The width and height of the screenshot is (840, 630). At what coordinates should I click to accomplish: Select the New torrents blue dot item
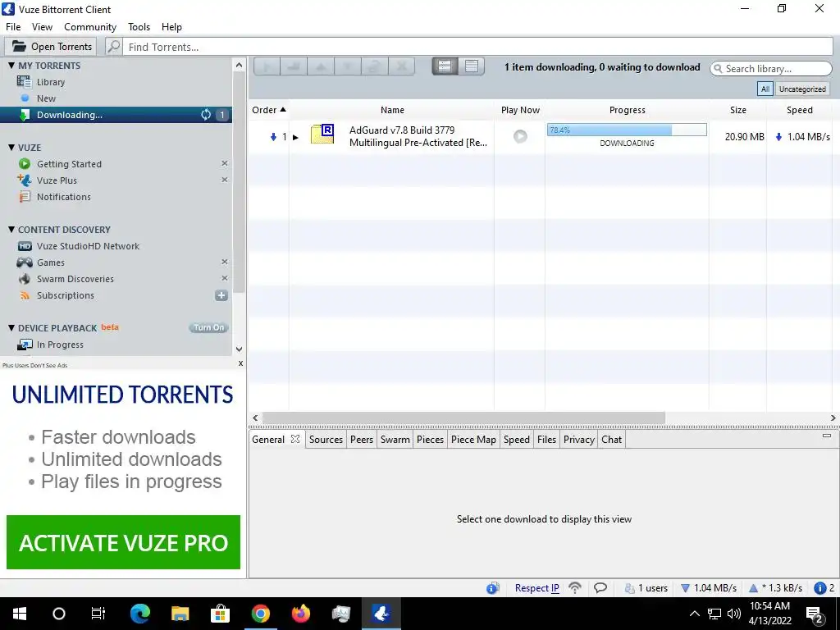click(x=25, y=98)
